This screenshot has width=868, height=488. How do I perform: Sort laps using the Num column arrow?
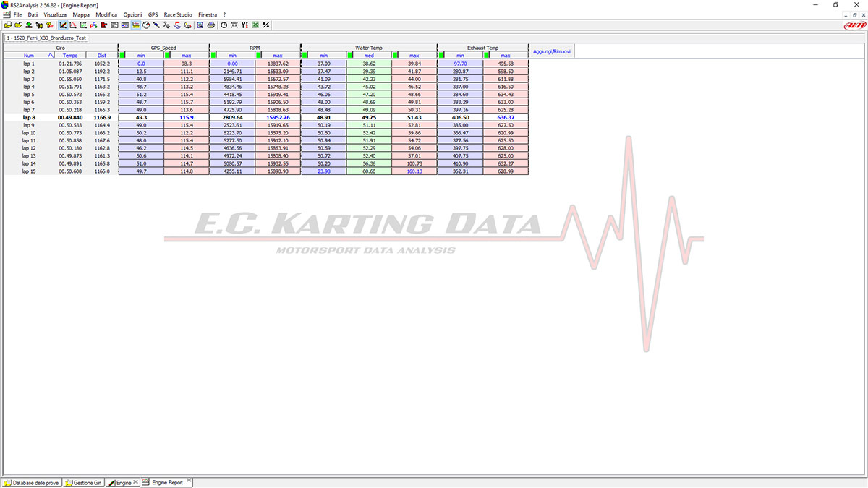pos(51,55)
